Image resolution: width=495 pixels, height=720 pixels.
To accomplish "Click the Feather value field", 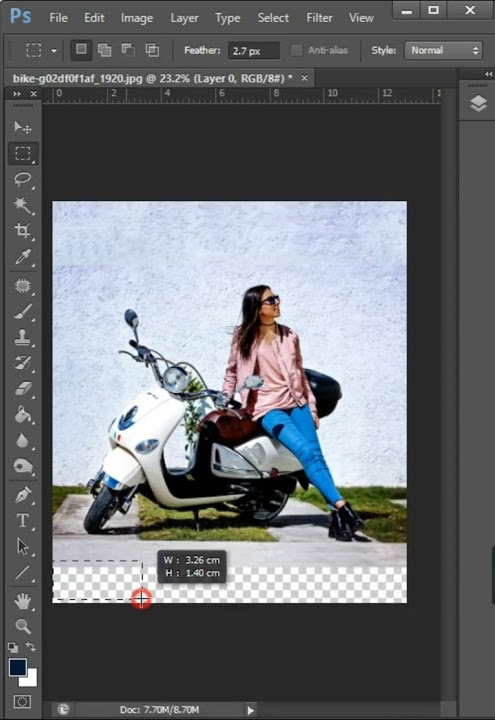I will (253, 51).
